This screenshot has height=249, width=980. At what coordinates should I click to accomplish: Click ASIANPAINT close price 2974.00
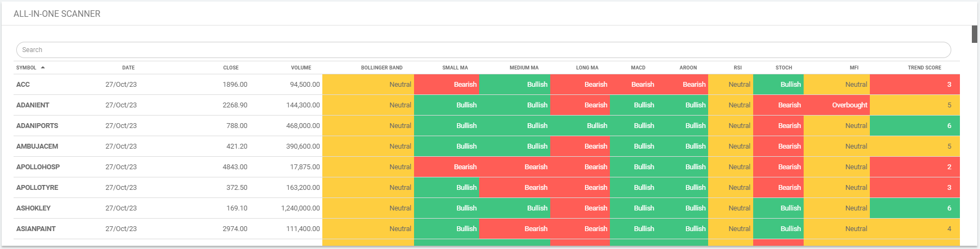[235, 229]
